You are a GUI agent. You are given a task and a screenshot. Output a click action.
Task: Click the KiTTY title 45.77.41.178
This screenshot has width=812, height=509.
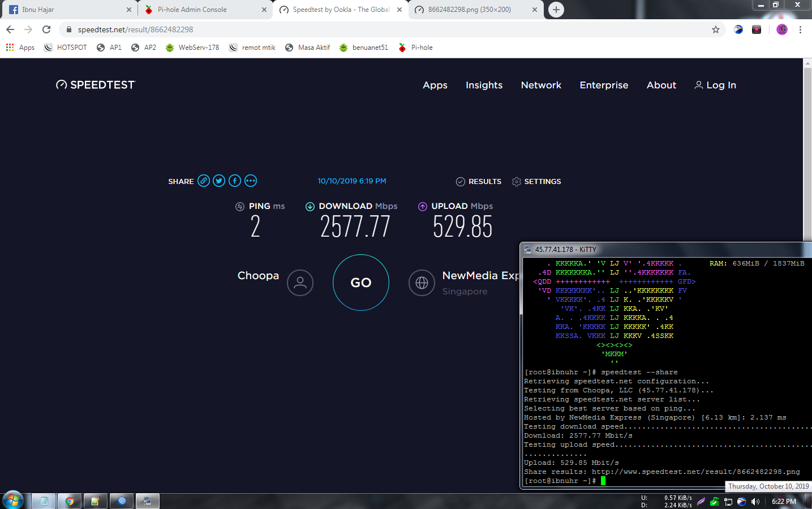coord(566,250)
